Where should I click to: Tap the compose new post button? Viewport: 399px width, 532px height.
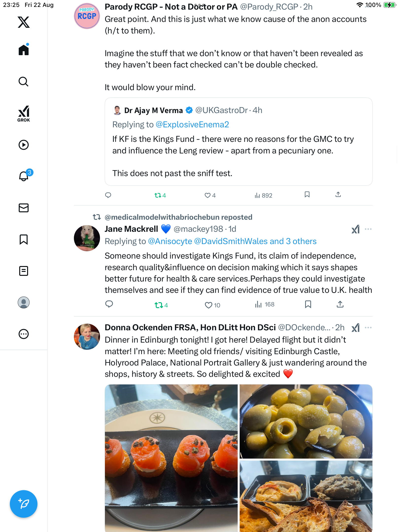(24, 504)
